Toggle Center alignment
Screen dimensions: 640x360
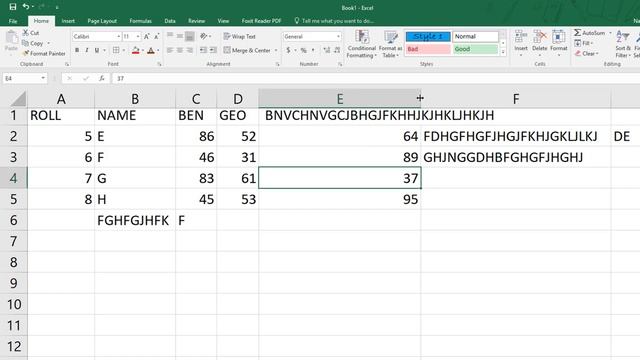[x=180, y=50]
